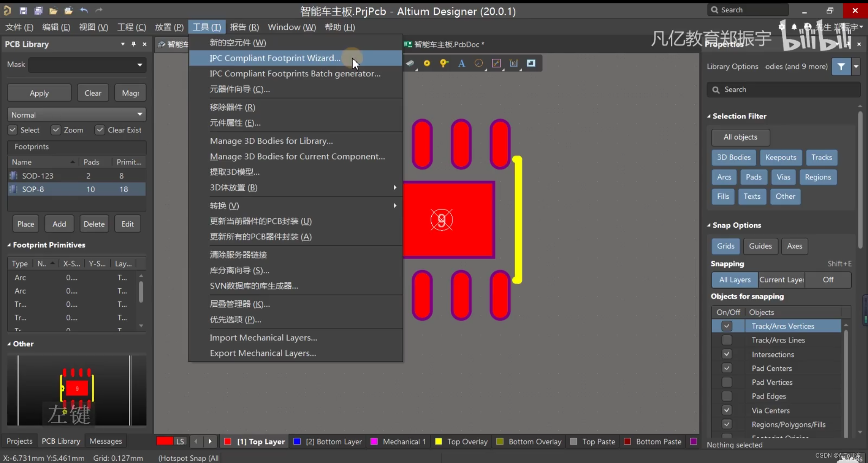Enable Pad Edges snapping checkbox
Screen dimensions: 868x463
click(x=726, y=396)
